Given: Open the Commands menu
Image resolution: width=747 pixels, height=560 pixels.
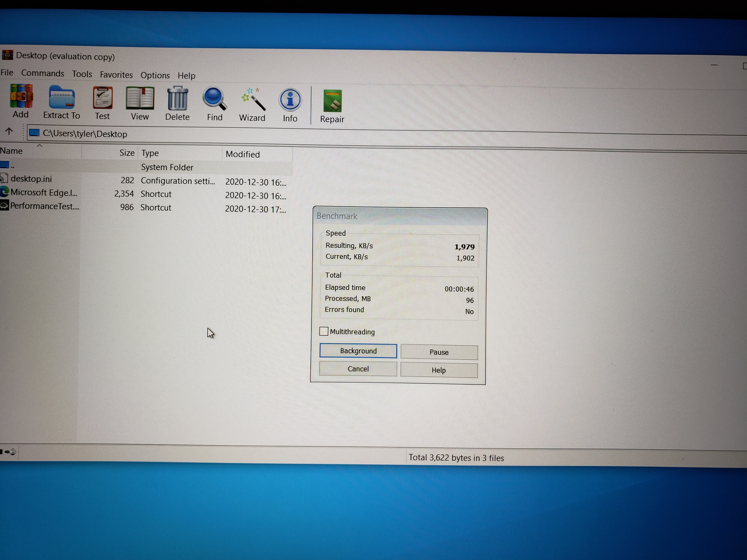Looking at the screenshot, I should (x=43, y=73).
